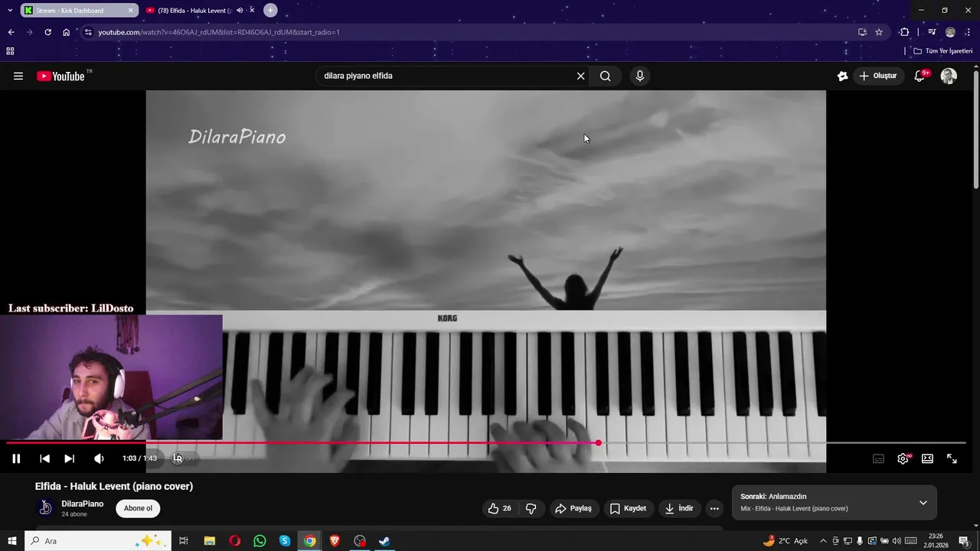The image size is (980, 551).
Task: Open Task View on the taskbar
Action: click(x=184, y=541)
